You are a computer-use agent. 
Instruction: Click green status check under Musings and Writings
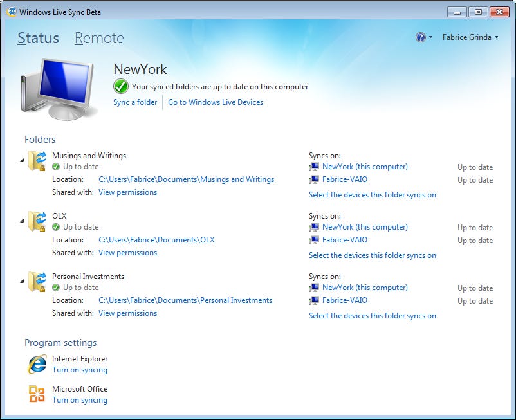tap(56, 167)
